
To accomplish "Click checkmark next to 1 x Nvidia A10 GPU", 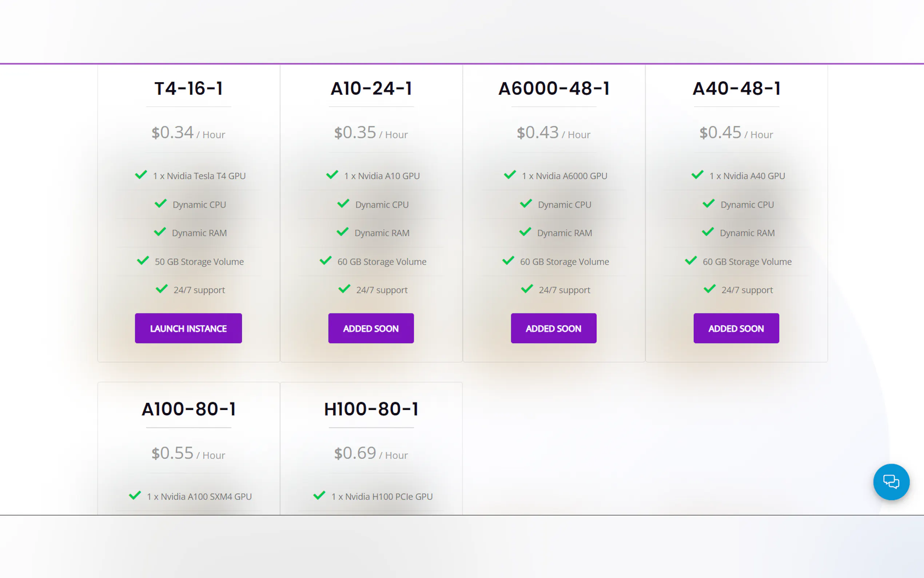I will point(332,175).
